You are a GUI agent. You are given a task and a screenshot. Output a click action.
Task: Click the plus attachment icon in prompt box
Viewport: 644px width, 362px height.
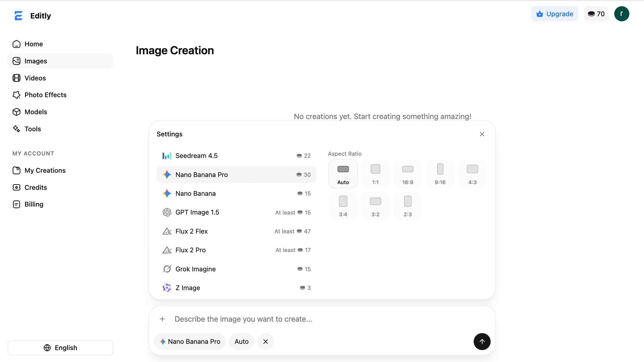pyautogui.click(x=162, y=319)
